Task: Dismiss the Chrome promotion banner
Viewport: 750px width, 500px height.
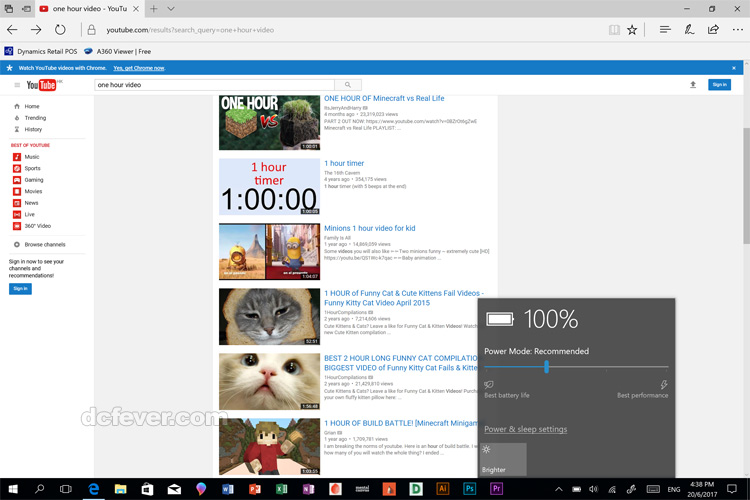Action: [x=734, y=68]
